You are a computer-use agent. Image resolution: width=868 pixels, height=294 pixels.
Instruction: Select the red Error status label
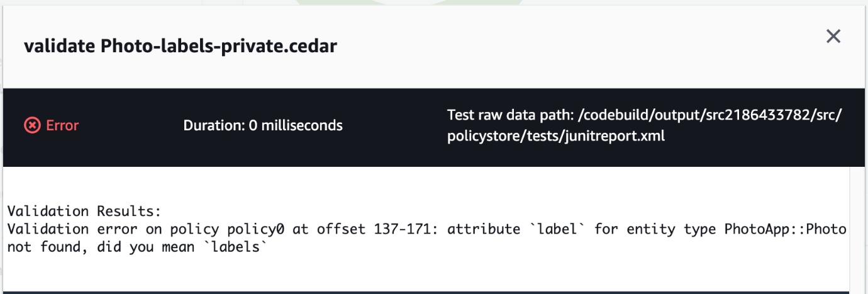[62, 125]
